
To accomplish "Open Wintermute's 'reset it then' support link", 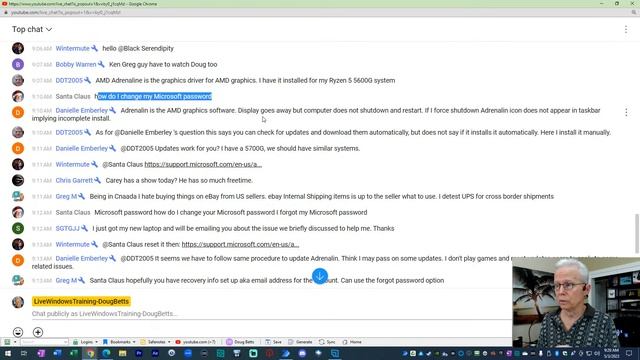I will [x=240, y=244].
